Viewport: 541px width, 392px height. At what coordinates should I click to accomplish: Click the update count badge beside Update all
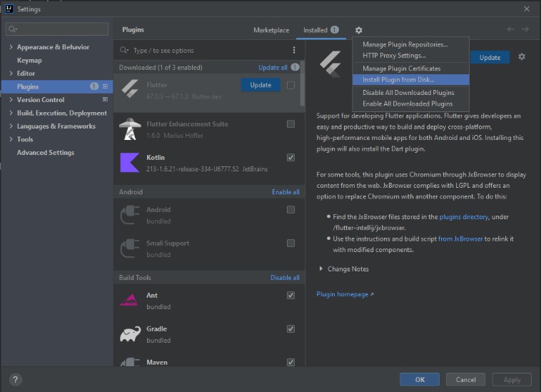coord(295,67)
